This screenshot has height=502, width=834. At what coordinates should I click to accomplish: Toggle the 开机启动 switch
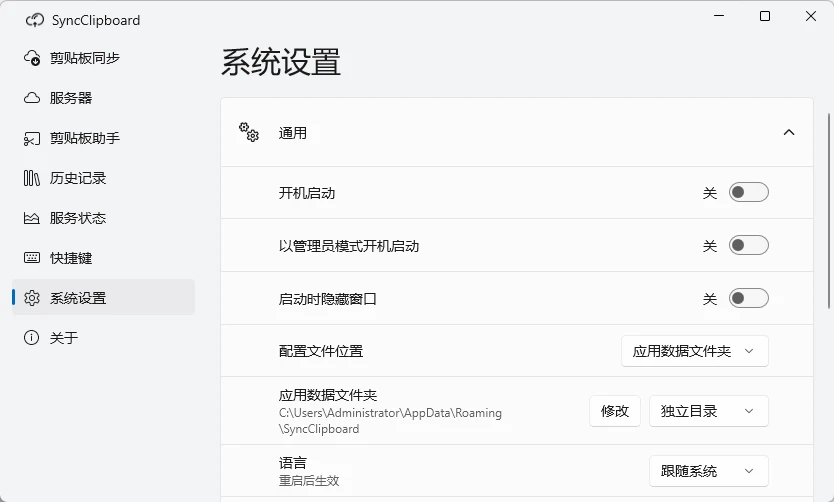coord(748,193)
